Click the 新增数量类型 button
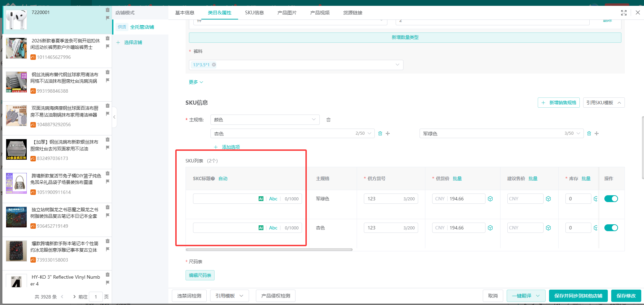 (405, 37)
